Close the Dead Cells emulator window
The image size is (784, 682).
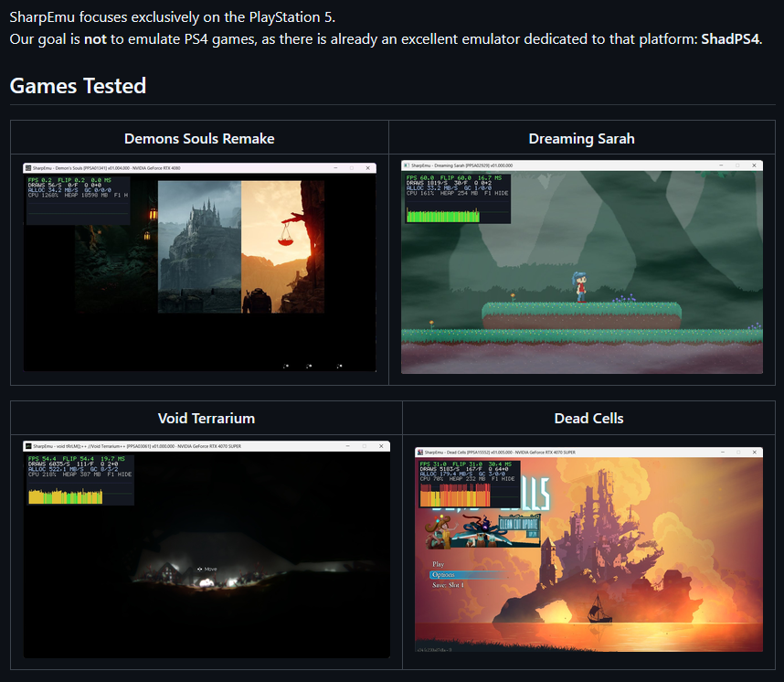point(754,452)
